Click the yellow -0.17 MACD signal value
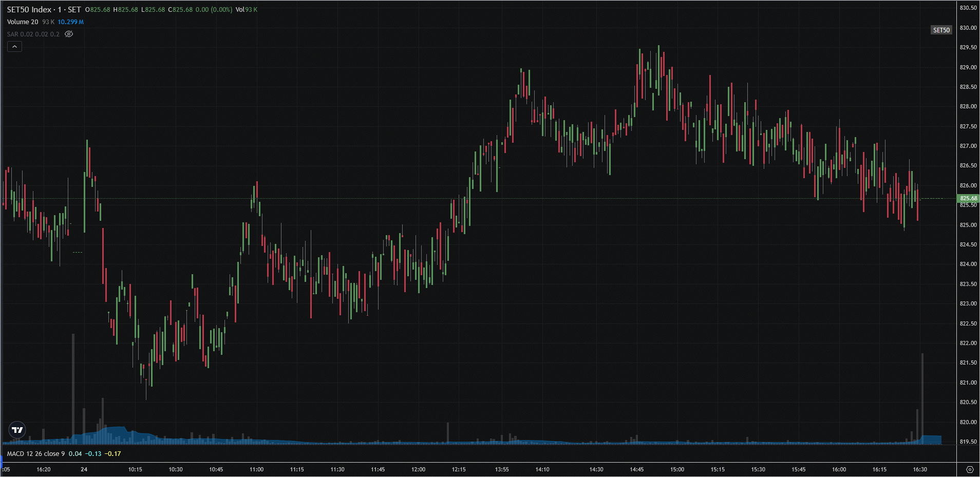 [113, 454]
